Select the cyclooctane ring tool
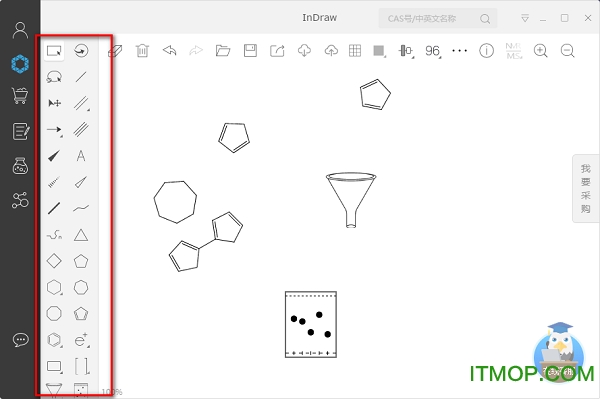The height and width of the screenshot is (399, 600). 54,313
